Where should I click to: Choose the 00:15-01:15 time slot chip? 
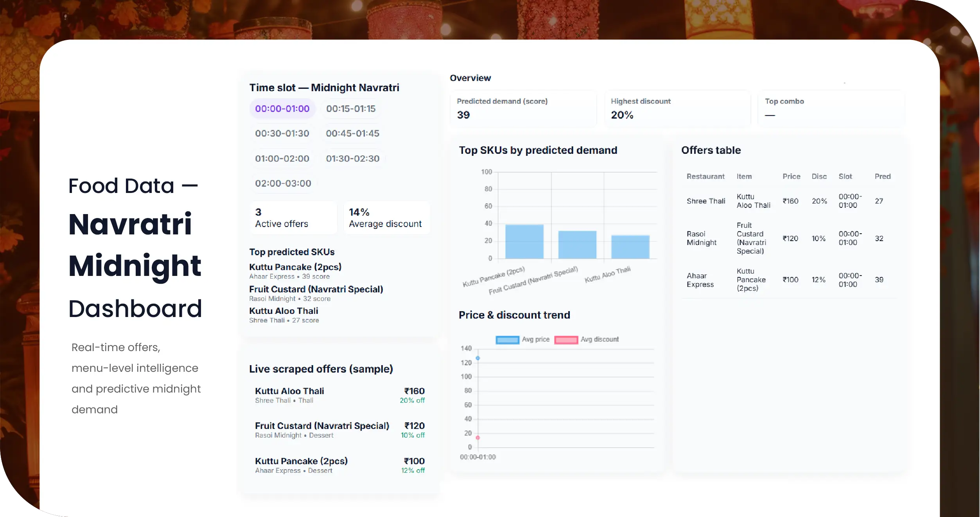pos(350,109)
